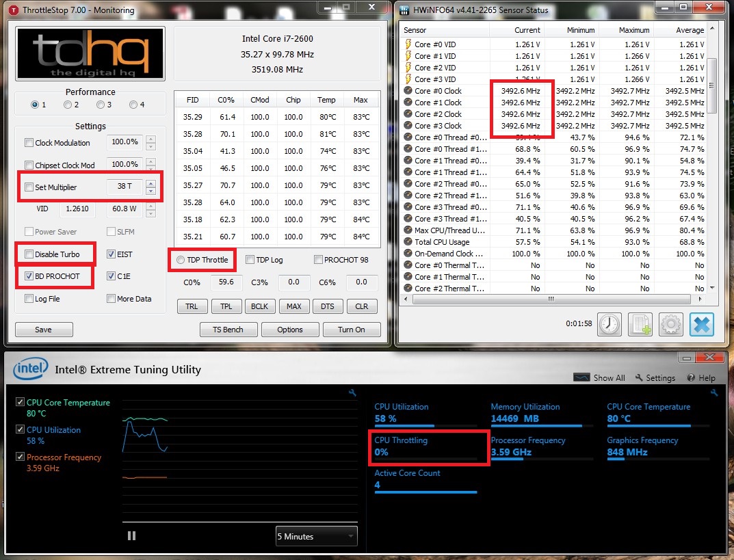This screenshot has height=560, width=734.
Task: Pause the XTU graph monitoring
Action: 131,535
